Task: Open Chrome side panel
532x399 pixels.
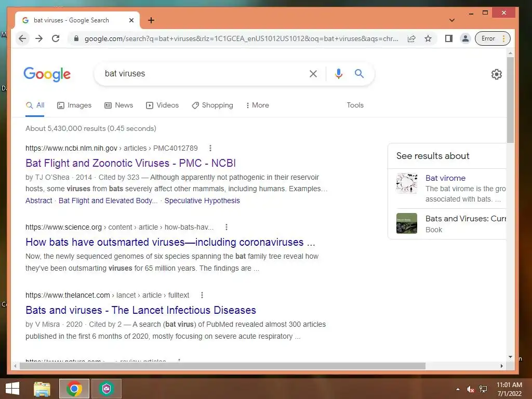Action: click(x=448, y=38)
